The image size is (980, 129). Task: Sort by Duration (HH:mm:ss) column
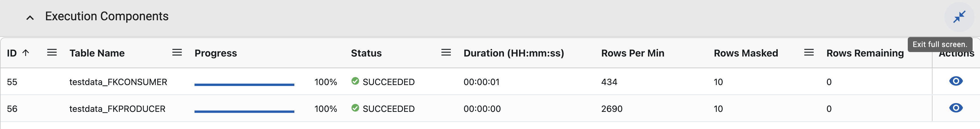point(514,53)
